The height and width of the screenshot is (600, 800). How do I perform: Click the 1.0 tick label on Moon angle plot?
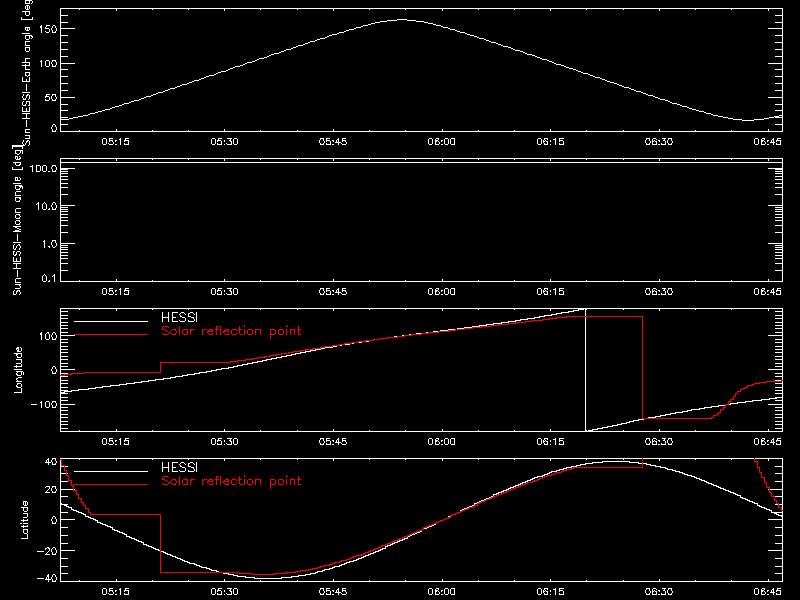click(49, 244)
